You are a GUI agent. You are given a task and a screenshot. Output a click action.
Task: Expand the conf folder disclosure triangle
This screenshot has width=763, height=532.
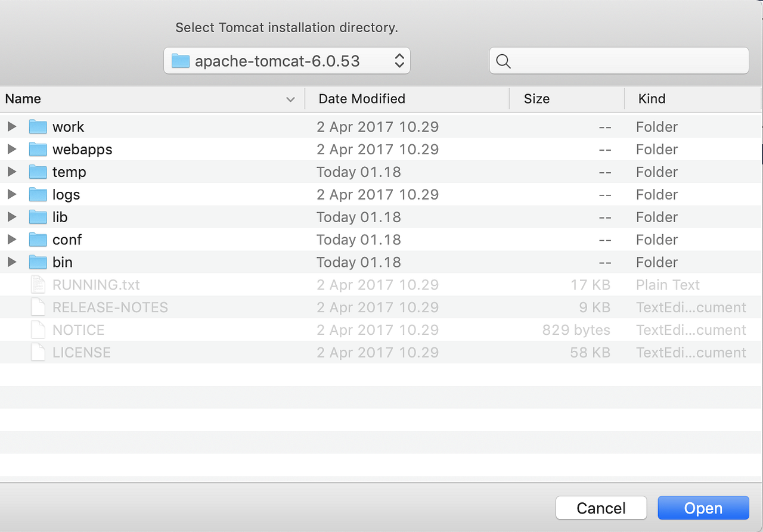coord(11,239)
